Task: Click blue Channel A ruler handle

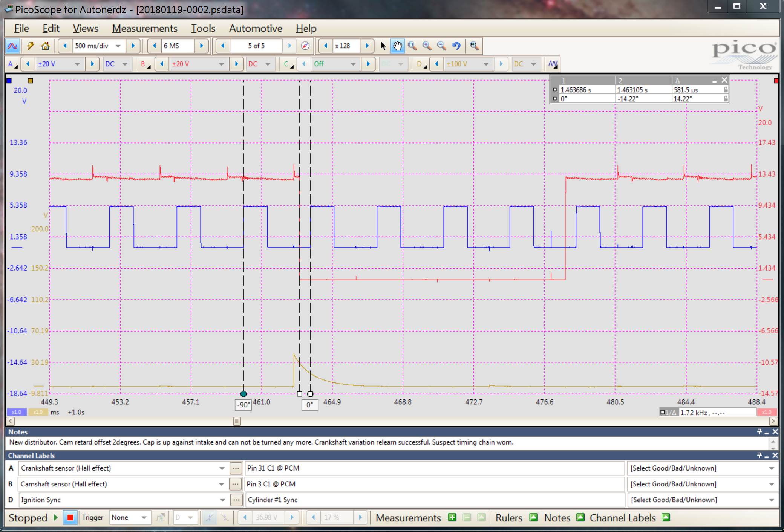Action: (9, 80)
